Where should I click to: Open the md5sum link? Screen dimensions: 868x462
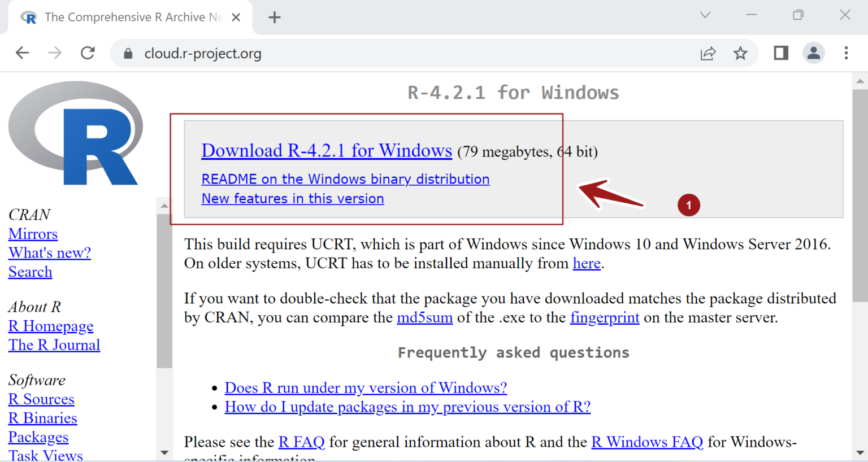click(424, 318)
